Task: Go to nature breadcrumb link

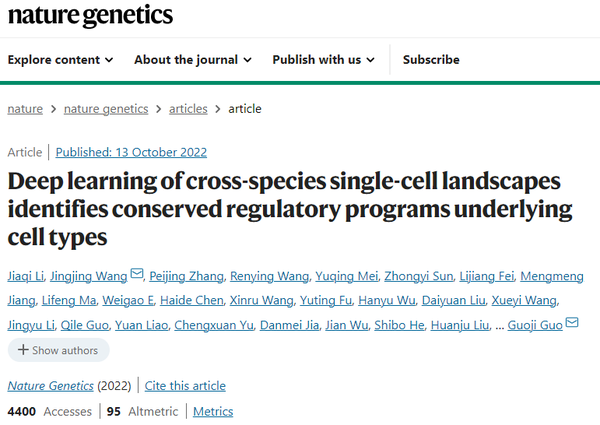Action: [x=27, y=108]
